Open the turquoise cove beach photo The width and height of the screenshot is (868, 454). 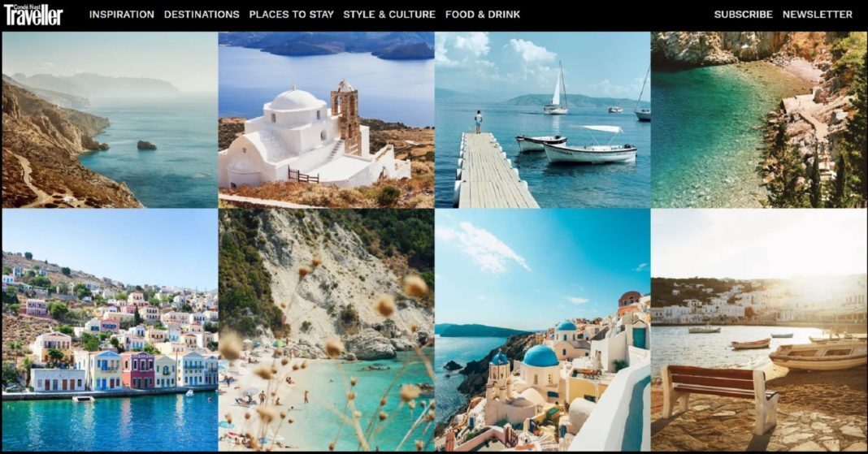point(759,119)
